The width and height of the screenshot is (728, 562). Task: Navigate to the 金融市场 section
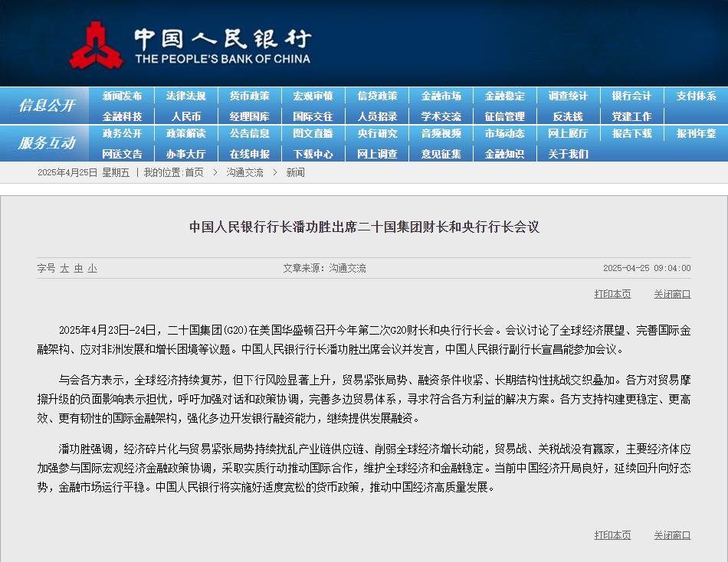pos(441,96)
